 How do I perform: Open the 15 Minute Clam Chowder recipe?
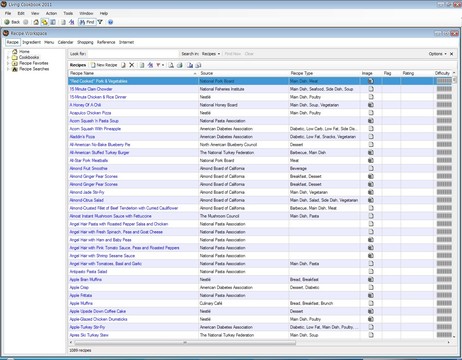pos(91,89)
